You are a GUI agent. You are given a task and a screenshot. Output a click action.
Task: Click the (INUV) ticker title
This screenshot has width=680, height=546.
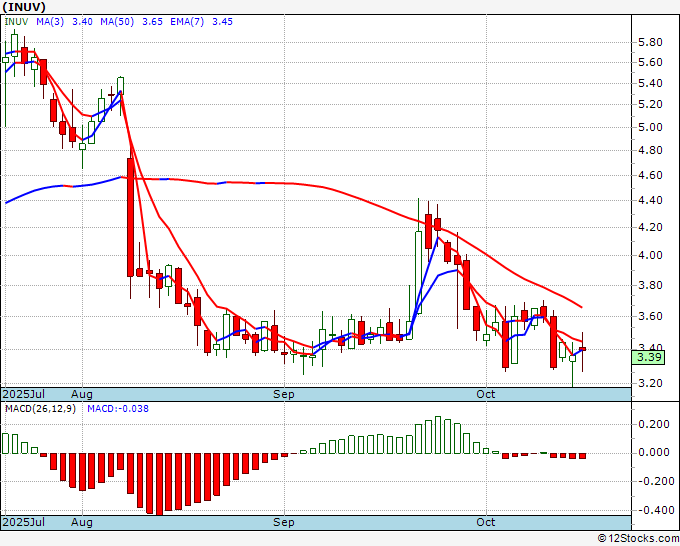point(24,7)
